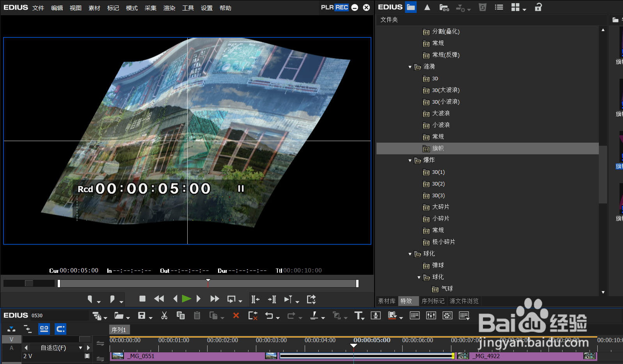Image resolution: width=623 pixels, height=364 pixels.
Task: Click the export output icon
Action: [311, 299]
